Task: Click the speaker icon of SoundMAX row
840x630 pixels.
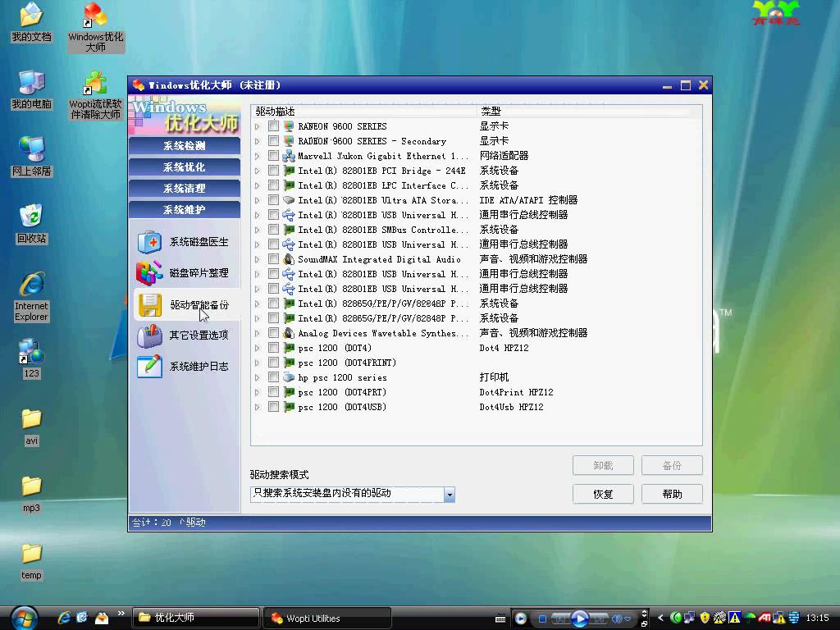Action: coord(289,259)
